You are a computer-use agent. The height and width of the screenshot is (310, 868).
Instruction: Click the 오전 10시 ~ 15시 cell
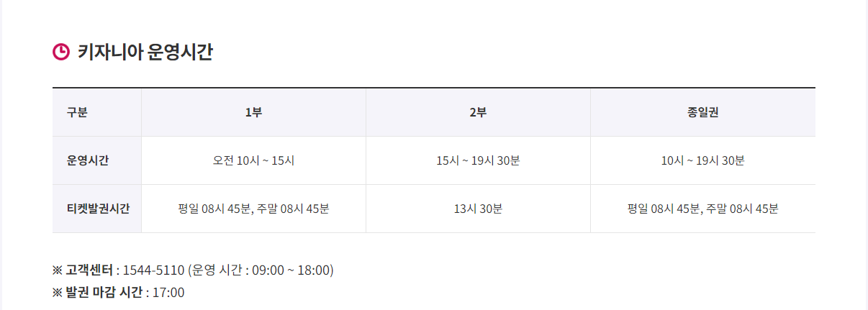[x=253, y=160]
